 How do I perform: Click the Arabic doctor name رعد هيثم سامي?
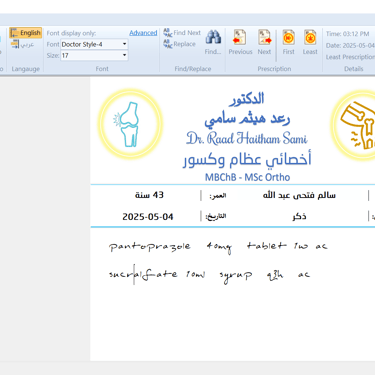(247, 118)
